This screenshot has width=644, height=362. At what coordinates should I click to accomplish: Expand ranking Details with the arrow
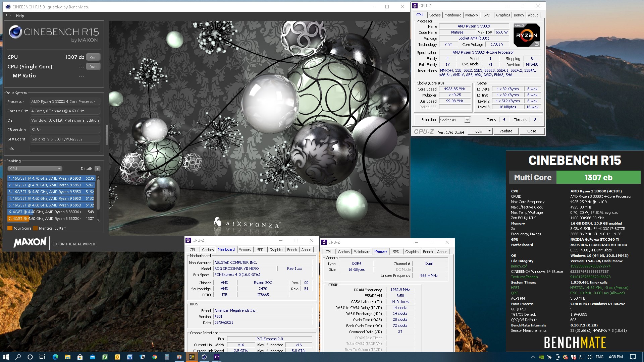pyautogui.click(x=97, y=169)
